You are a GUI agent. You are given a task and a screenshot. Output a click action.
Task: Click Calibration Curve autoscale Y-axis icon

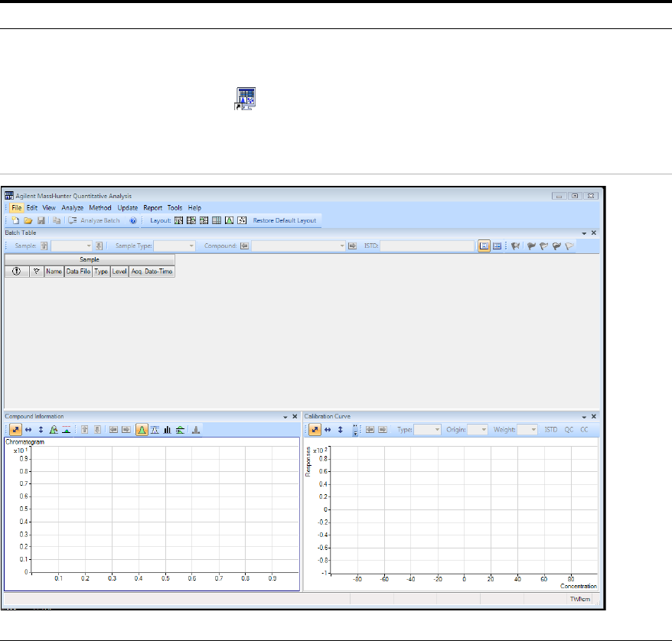click(x=341, y=429)
